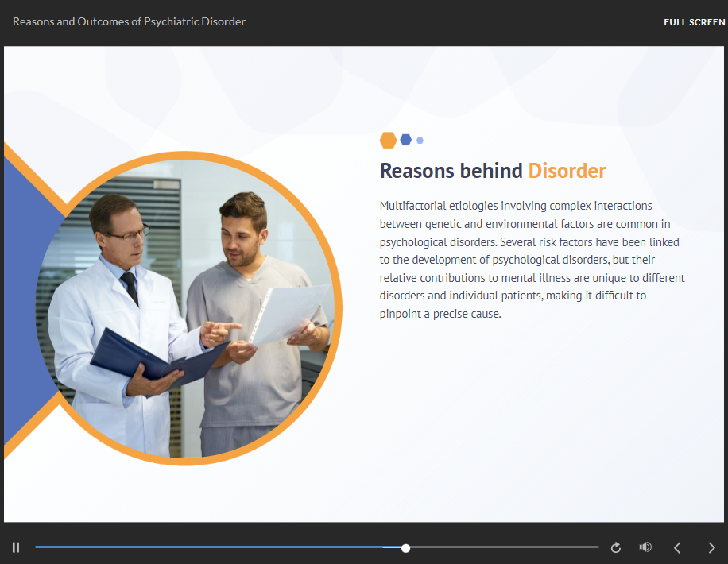Image resolution: width=728 pixels, height=564 pixels.
Task: Replay the current slide
Action: click(615, 547)
